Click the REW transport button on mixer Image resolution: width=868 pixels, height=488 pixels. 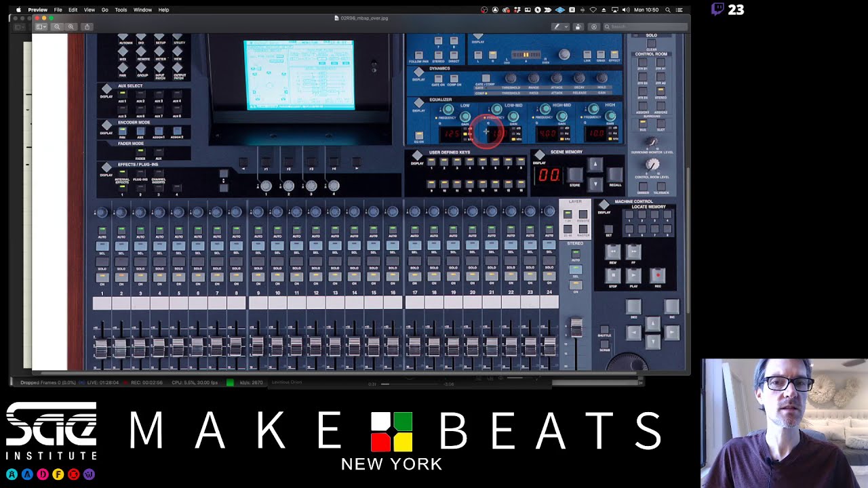[x=612, y=251]
